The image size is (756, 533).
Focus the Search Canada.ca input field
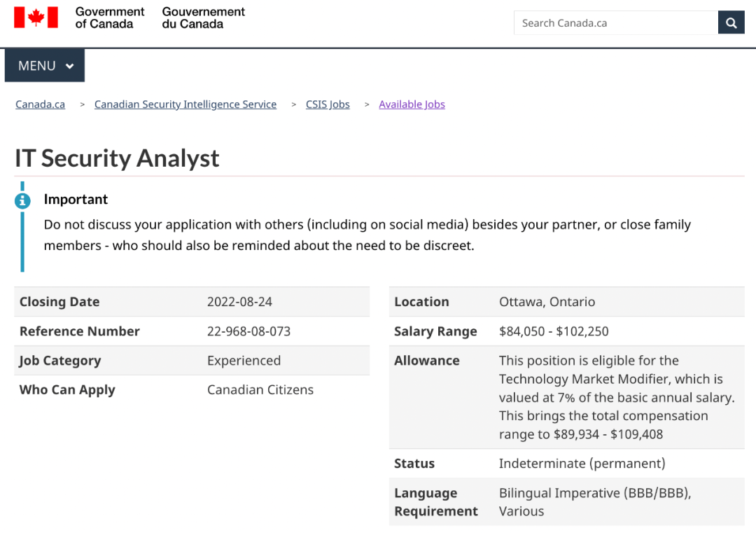615,23
